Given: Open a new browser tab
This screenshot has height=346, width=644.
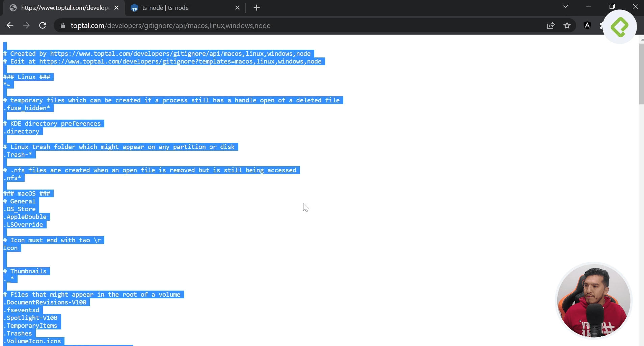Looking at the screenshot, I should pyautogui.click(x=257, y=7).
